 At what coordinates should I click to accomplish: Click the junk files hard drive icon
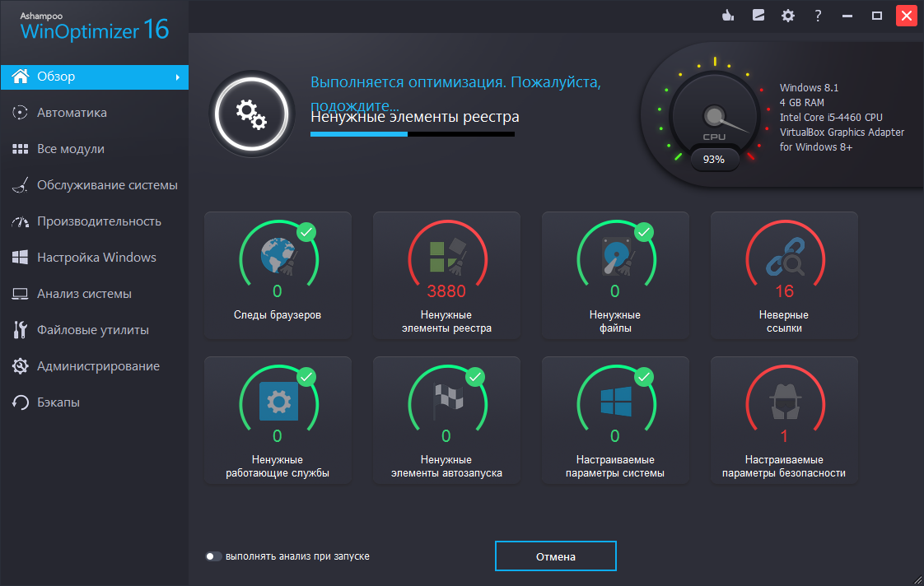pyautogui.click(x=617, y=257)
